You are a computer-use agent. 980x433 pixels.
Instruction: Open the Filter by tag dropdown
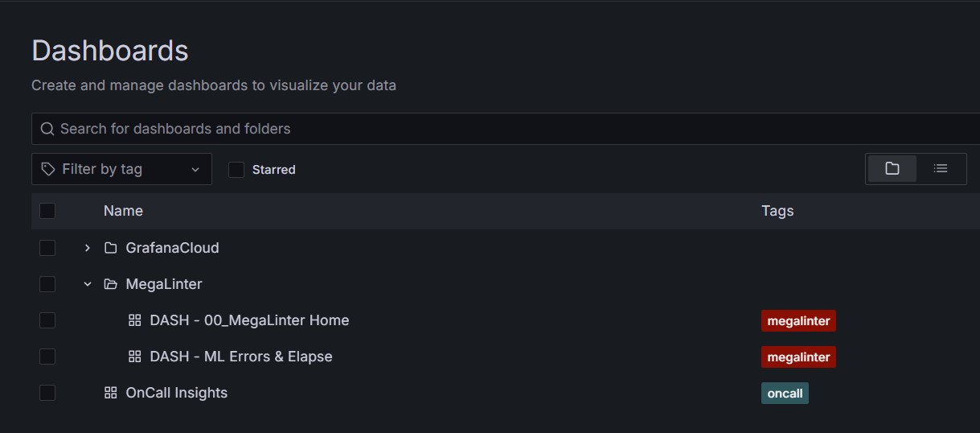tap(121, 169)
